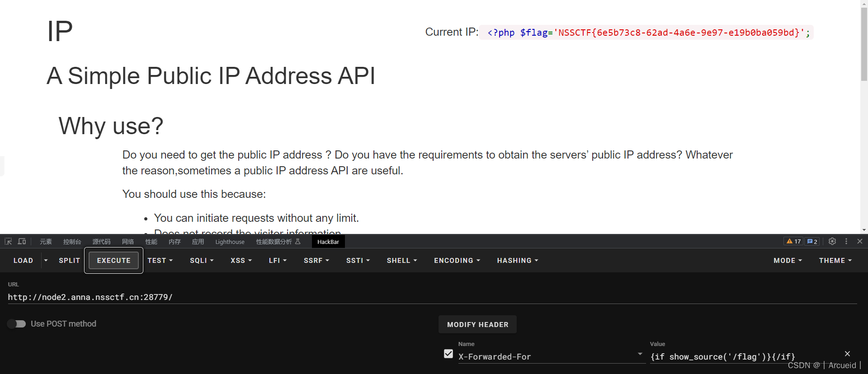Viewport: 868px width, 374px height.
Task: Click the header Value input field
Action: 744,357
